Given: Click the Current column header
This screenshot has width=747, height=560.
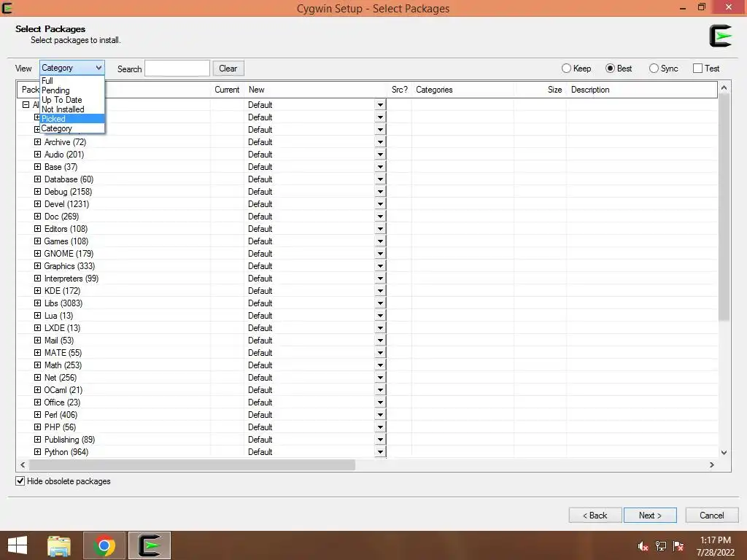Looking at the screenshot, I should coord(227,90).
